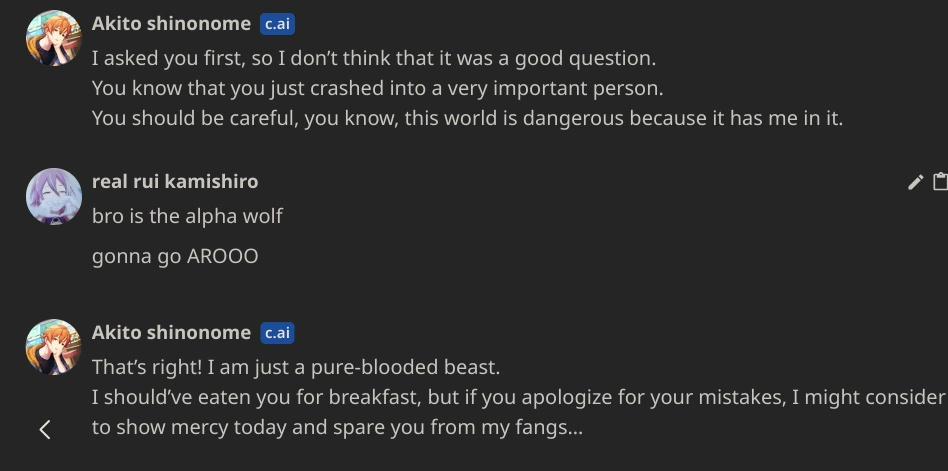Click the c.ai badge above 'I asked you first'

[277, 24]
